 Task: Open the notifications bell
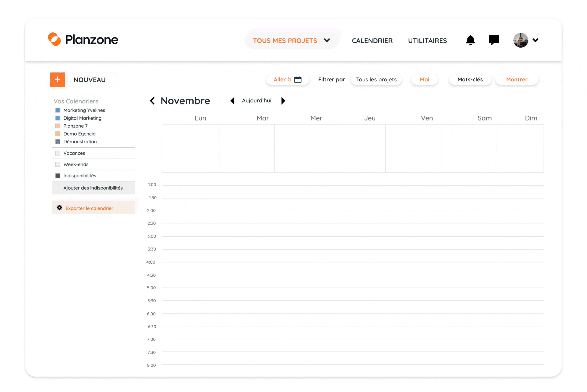(x=470, y=40)
